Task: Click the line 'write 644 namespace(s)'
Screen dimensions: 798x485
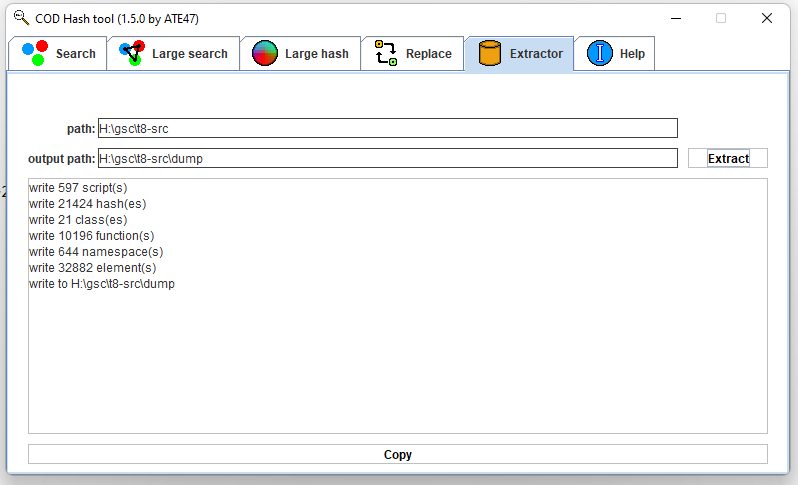Action: pos(96,252)
